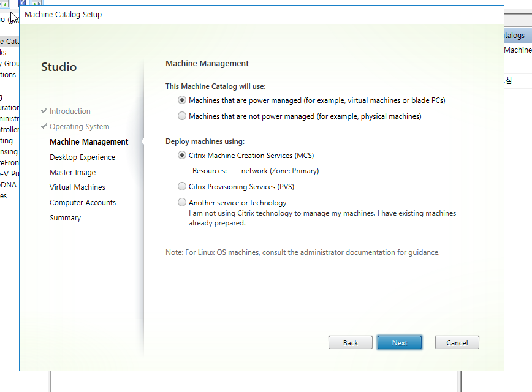This screenshot has height=392, width=532.
Task: Open Virtual Machines wizard step
Action: [77, 187]
